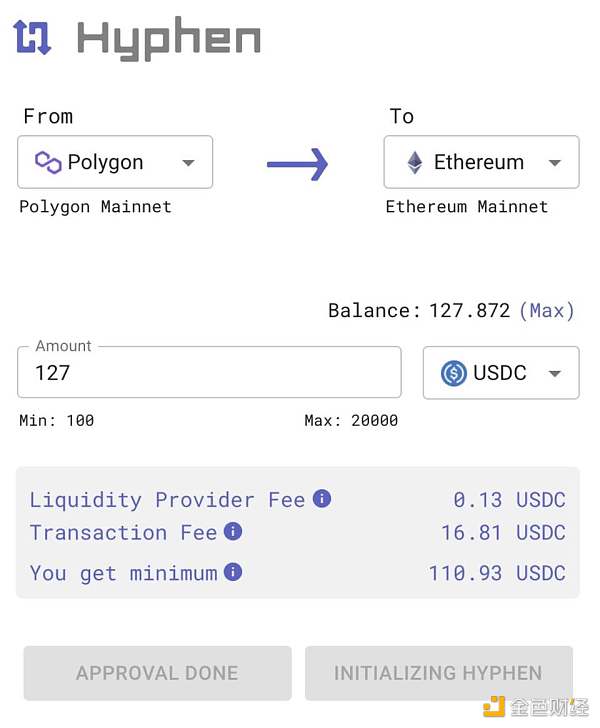Click the Max balance link
600x728 pixels.
point(547,310)
